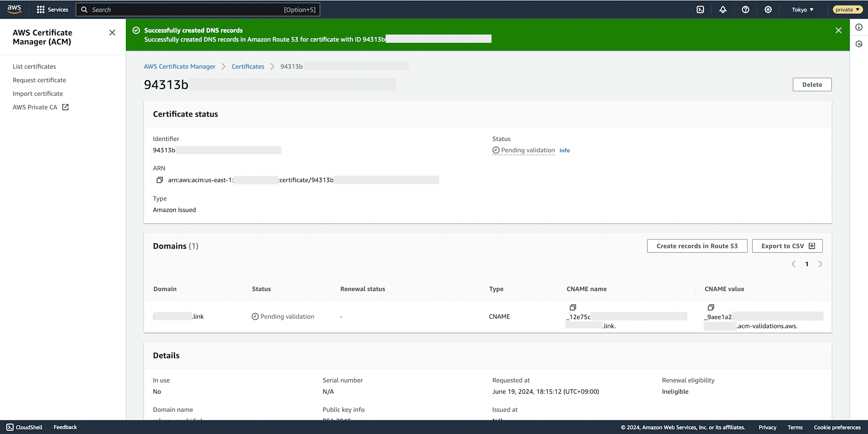Click the Delete certificate button
Viewport: 868px width, 434px height.
coord(812,85)
